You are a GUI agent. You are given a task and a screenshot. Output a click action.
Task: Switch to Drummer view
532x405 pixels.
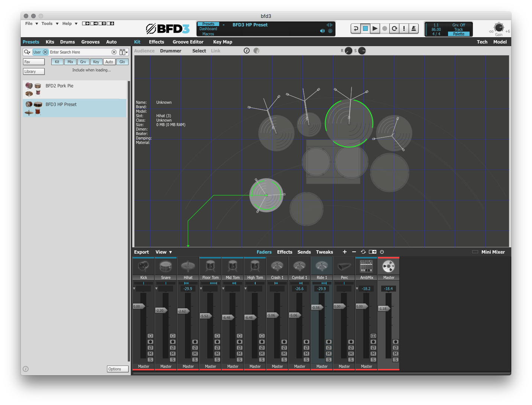tap(171, 51)
